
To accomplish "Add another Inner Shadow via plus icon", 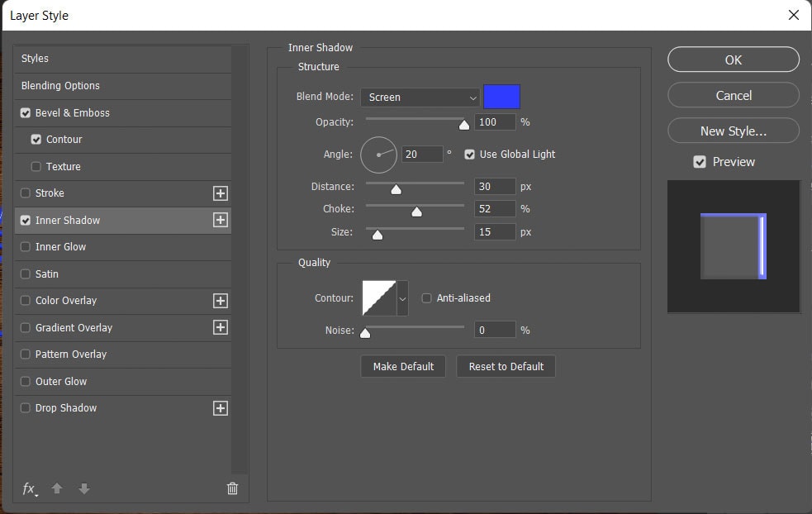I will point(220,220).
